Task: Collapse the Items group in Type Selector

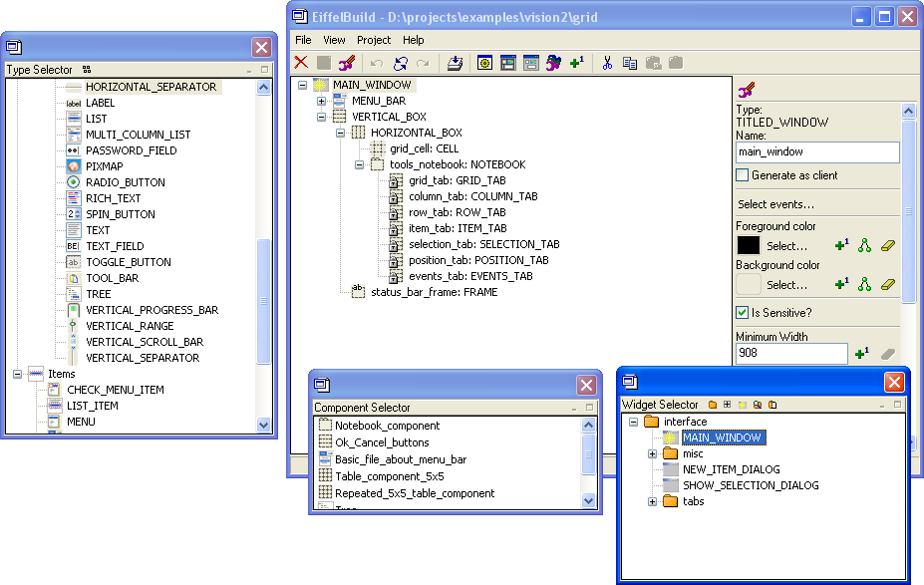Action: pyautogui.click(x=17, y=374)
